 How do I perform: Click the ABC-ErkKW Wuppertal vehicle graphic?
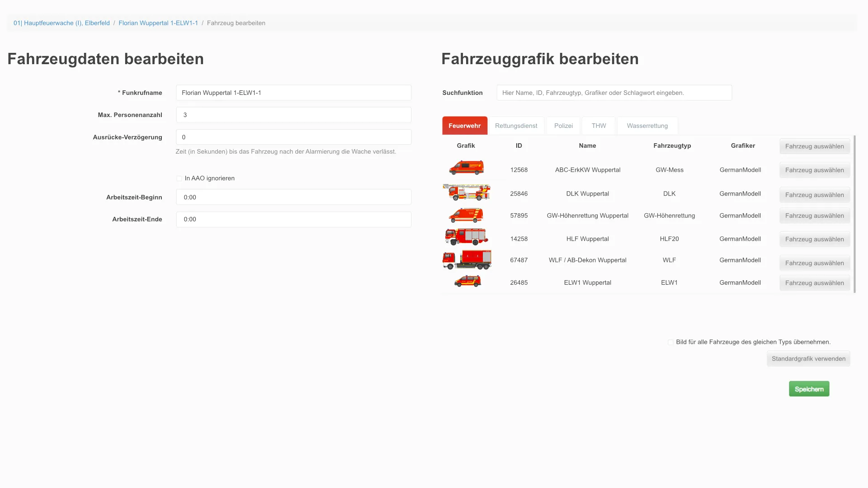(x=466, y=168)
